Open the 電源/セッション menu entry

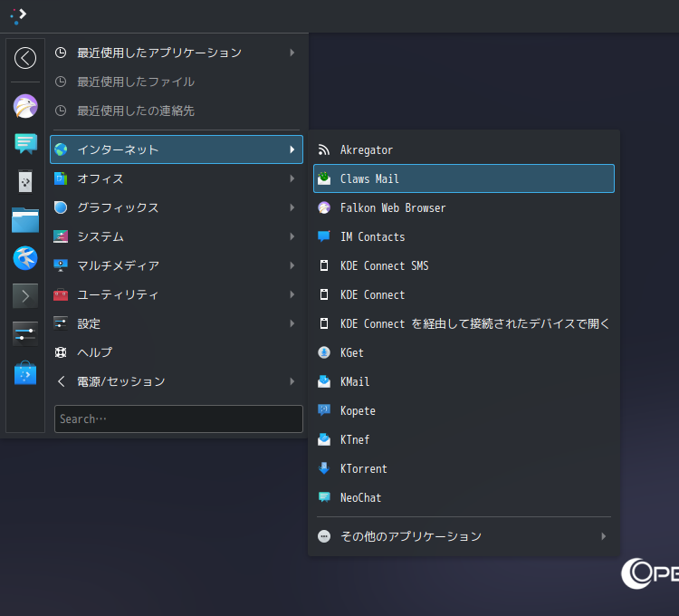[177, 381]
